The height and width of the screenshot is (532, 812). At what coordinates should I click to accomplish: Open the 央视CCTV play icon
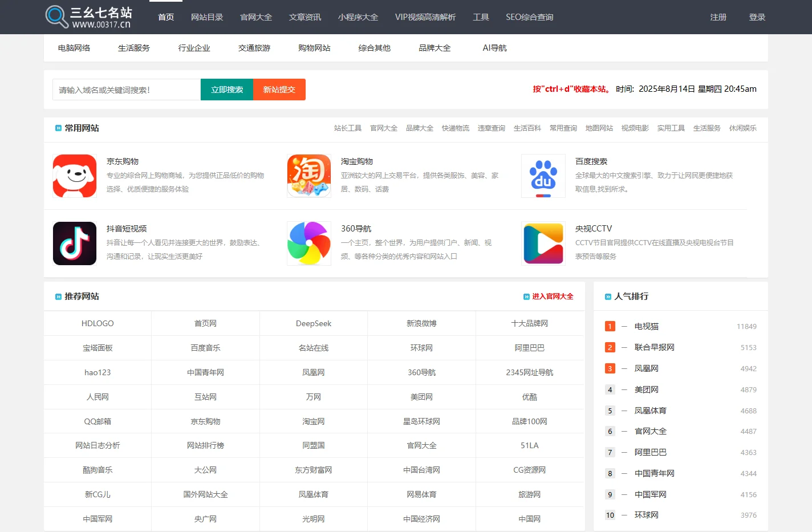pos(543,243)
